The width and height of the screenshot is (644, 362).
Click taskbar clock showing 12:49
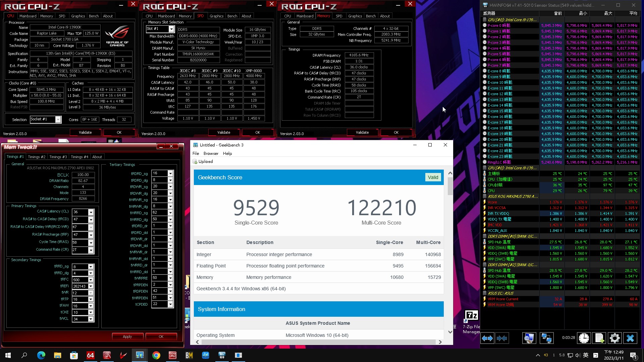pyautogui.click(x=614, y=355)
